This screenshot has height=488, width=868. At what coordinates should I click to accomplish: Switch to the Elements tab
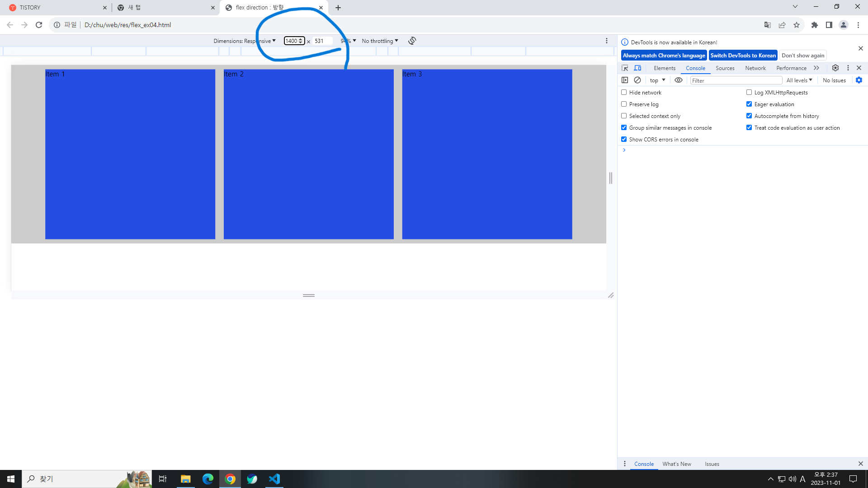coord(665,68)
